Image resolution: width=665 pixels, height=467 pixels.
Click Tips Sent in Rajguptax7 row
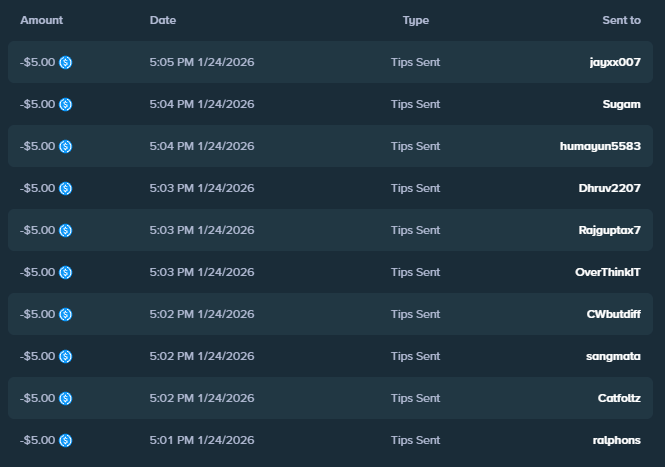(416, 230)
